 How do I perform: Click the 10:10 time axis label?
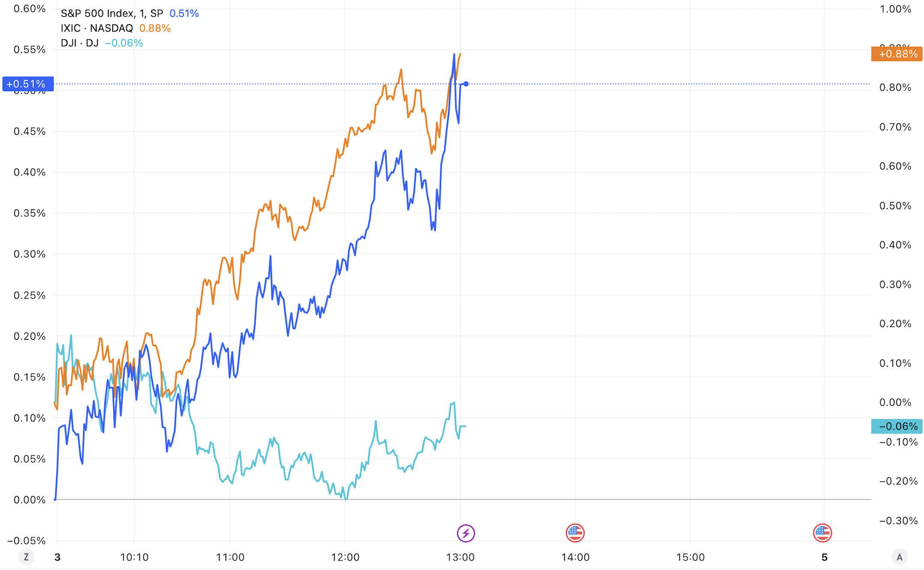[x=134, y=557]
